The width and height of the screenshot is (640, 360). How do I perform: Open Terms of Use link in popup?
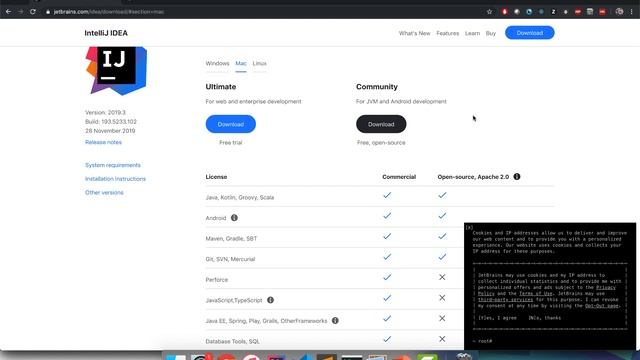(536, 293)
